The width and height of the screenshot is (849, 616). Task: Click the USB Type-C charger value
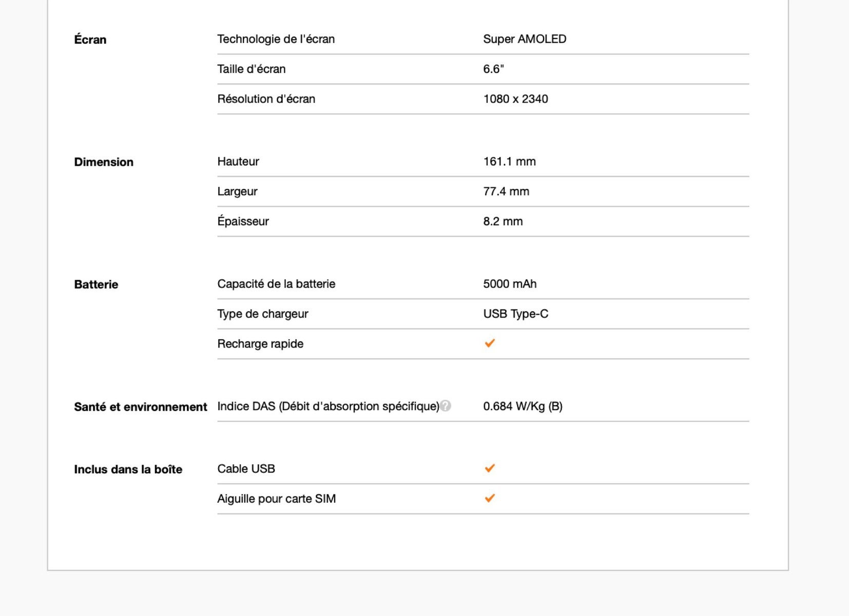coord(515,314)
